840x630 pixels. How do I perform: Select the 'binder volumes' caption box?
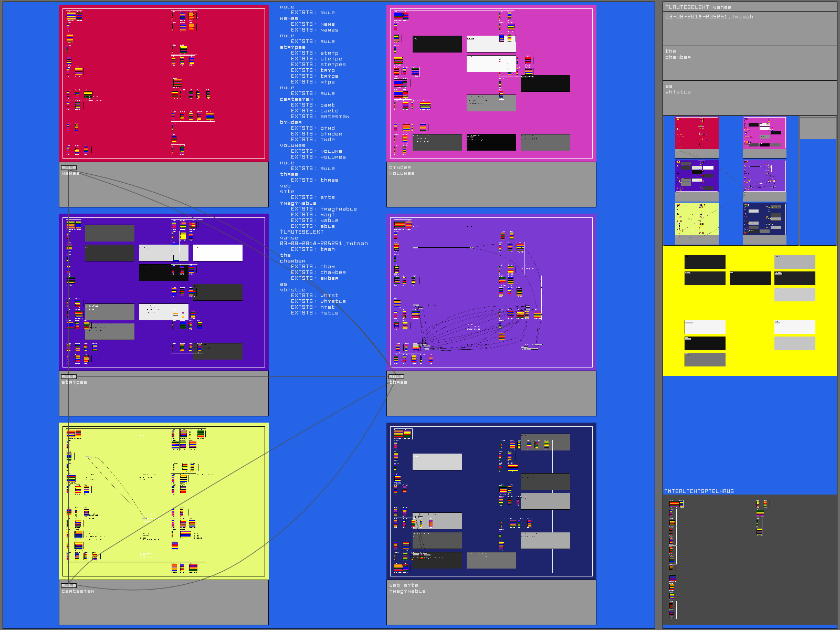click(491, 184)
